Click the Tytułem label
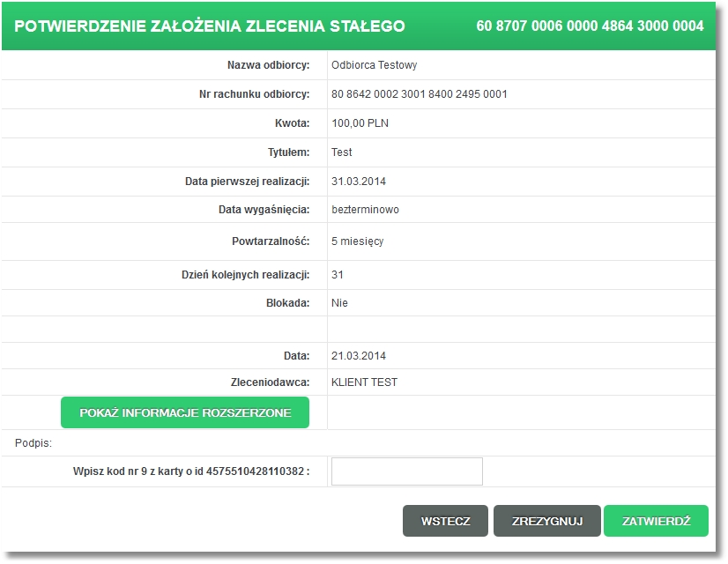Screen dimensions: 728x564 pos(288,152)
